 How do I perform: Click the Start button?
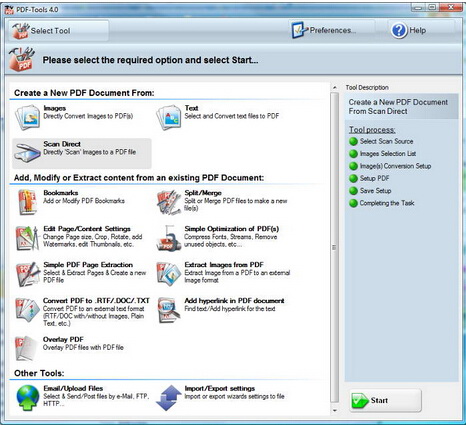tap(385, 400)
